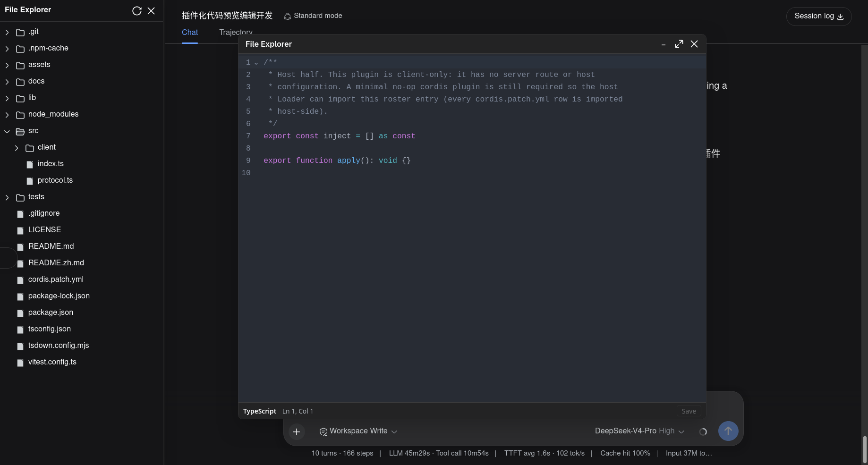
Task: Expand the node_modules folder
Action: (7, 115)
